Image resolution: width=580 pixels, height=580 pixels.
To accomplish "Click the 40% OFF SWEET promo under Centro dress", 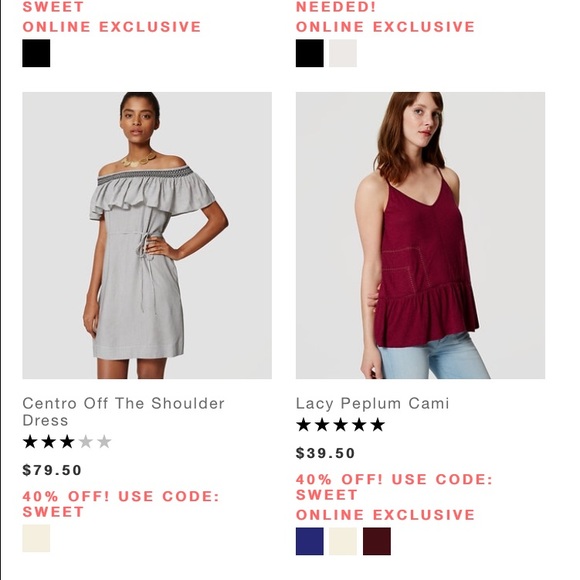I will 121,504.
